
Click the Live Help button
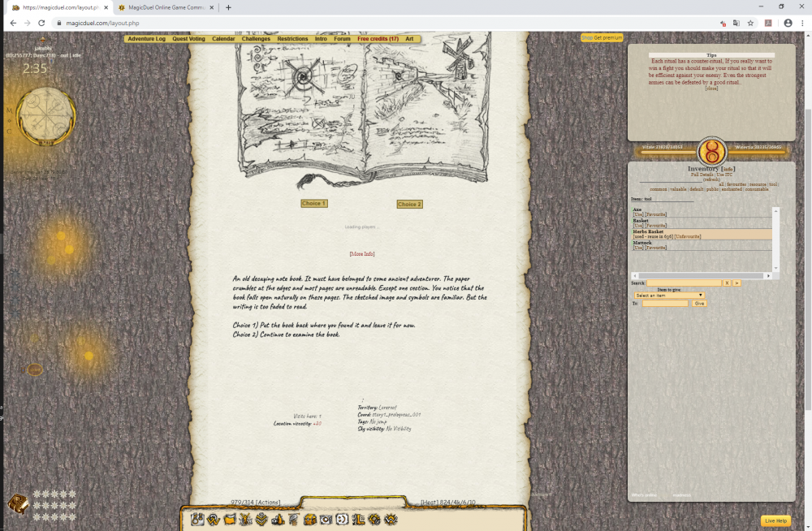[x=775, y=520]
